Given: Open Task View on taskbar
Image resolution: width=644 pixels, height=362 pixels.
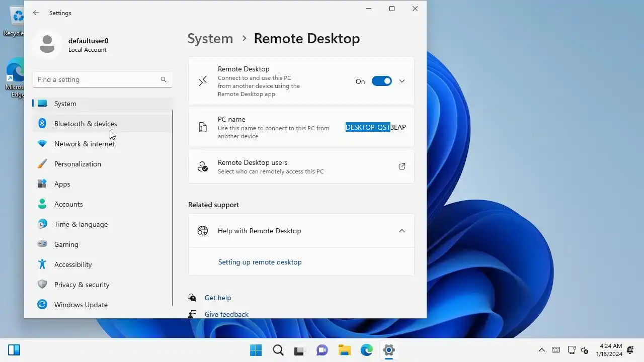Looking at the screenshot, I should click(x=300, y=350).
